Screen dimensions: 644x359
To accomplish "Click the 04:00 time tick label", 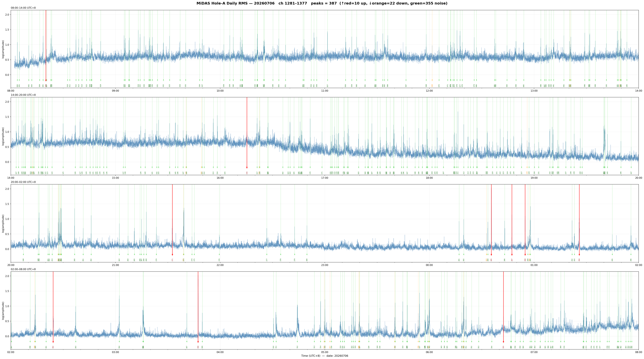I will (x=220, y=352).
